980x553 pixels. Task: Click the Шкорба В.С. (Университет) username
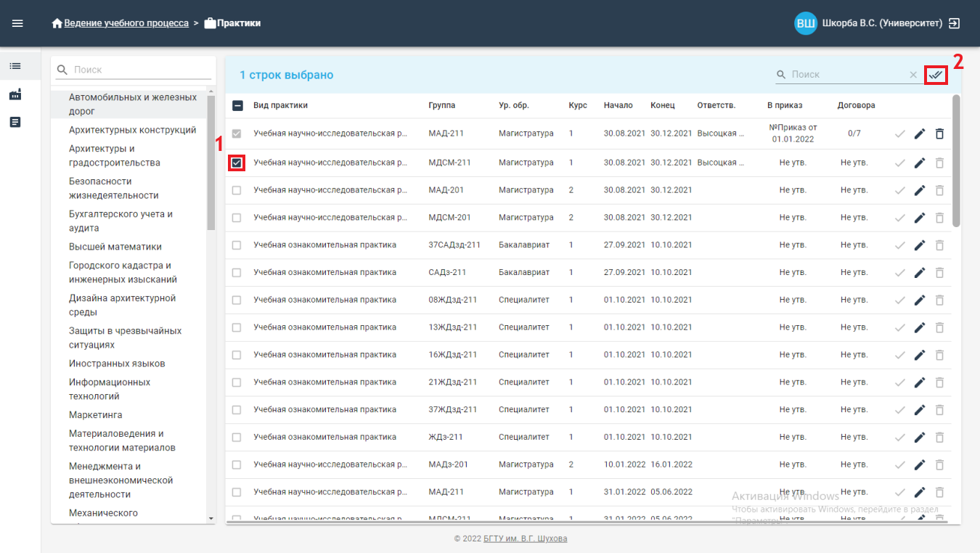coord(882,23)
